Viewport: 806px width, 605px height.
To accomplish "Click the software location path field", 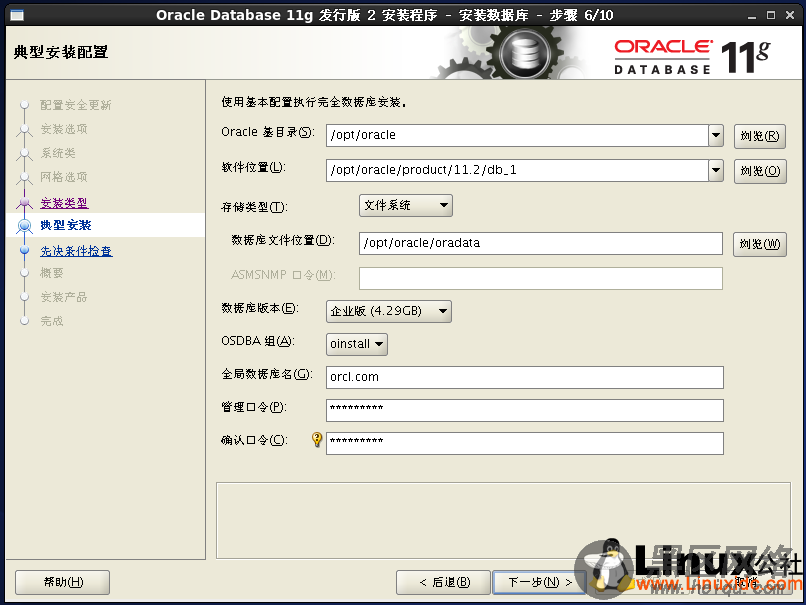I will point(517,171).
